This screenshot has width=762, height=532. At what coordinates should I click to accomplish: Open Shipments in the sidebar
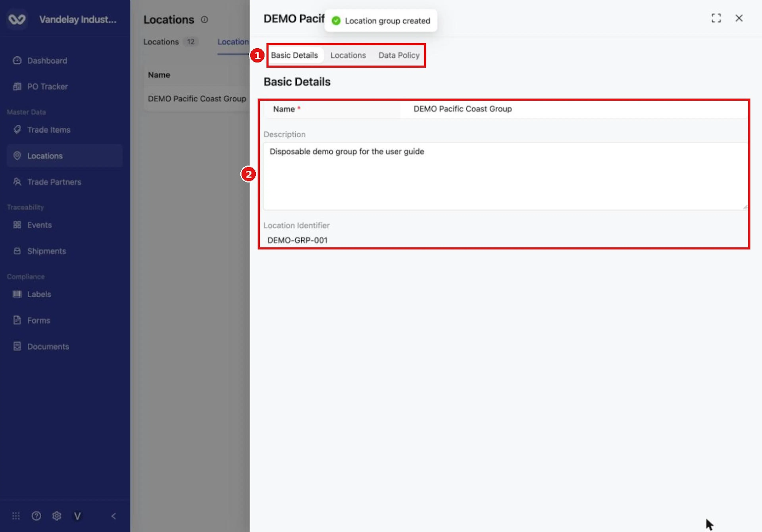65,251
